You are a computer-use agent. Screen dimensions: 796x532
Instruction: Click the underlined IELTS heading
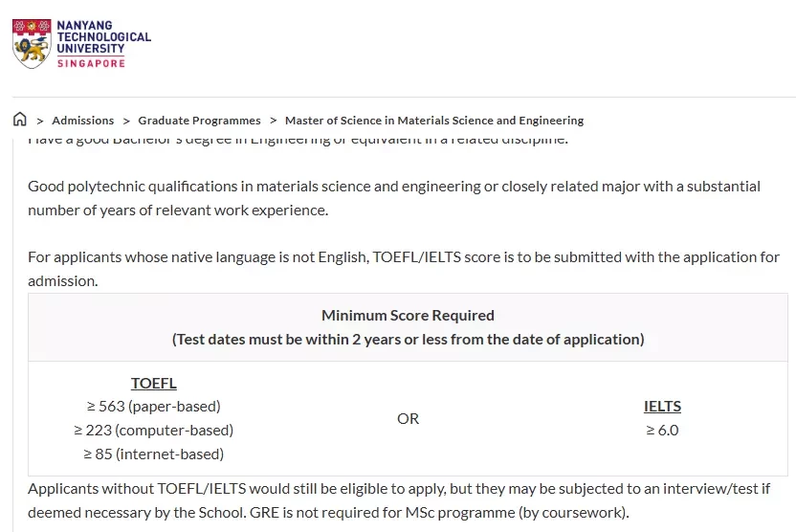coord(662,407)
